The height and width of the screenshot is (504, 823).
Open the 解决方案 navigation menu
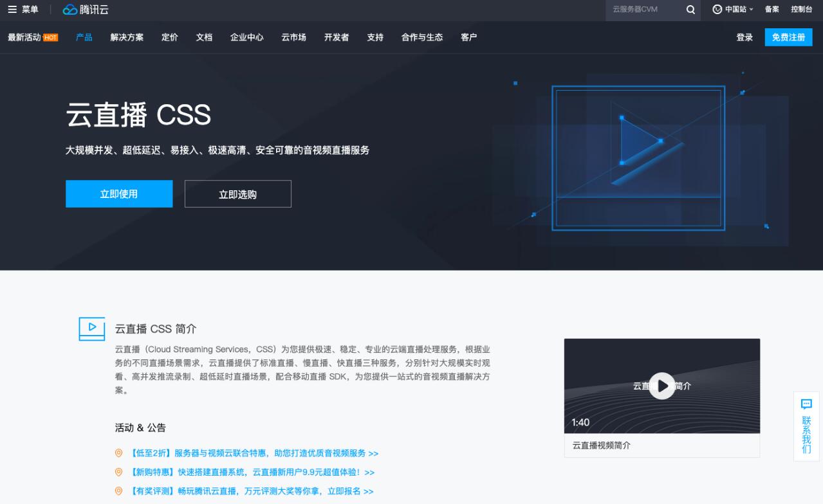pos(127,37)
